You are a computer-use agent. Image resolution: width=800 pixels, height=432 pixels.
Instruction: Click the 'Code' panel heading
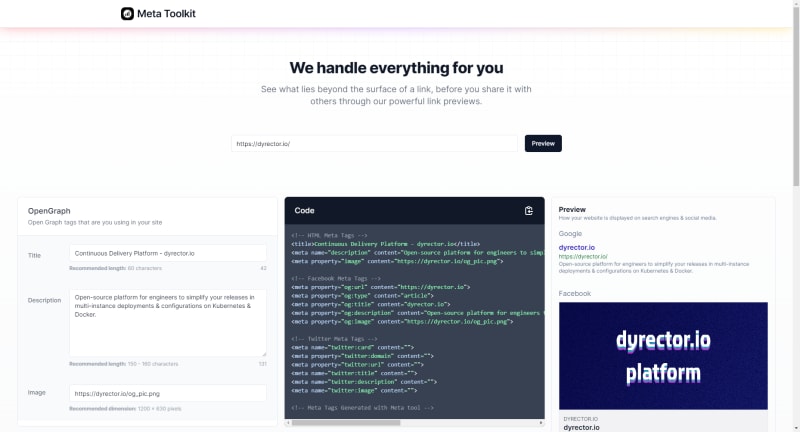pos(304,211)
